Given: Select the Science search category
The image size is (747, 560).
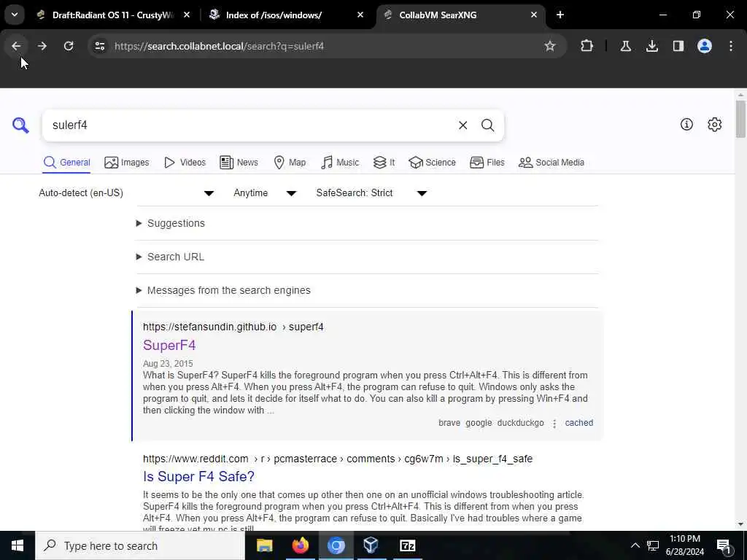Looking at the screenshot, I should pos(432,163).
